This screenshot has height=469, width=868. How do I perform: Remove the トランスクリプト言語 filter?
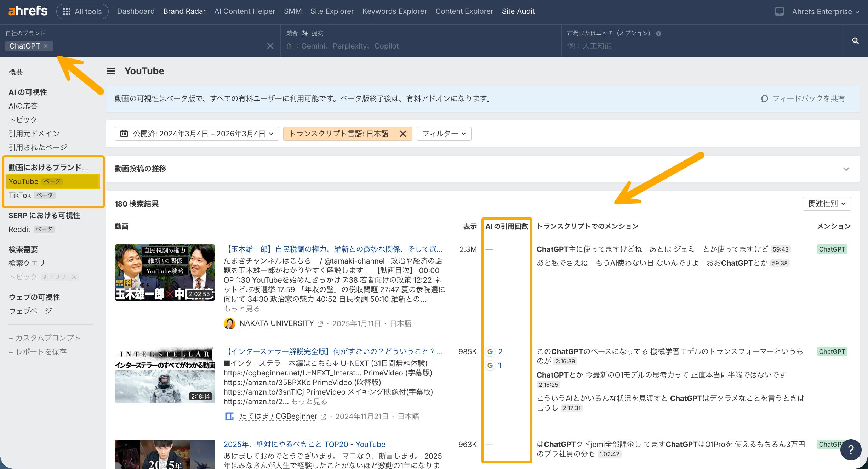[403, 134]
